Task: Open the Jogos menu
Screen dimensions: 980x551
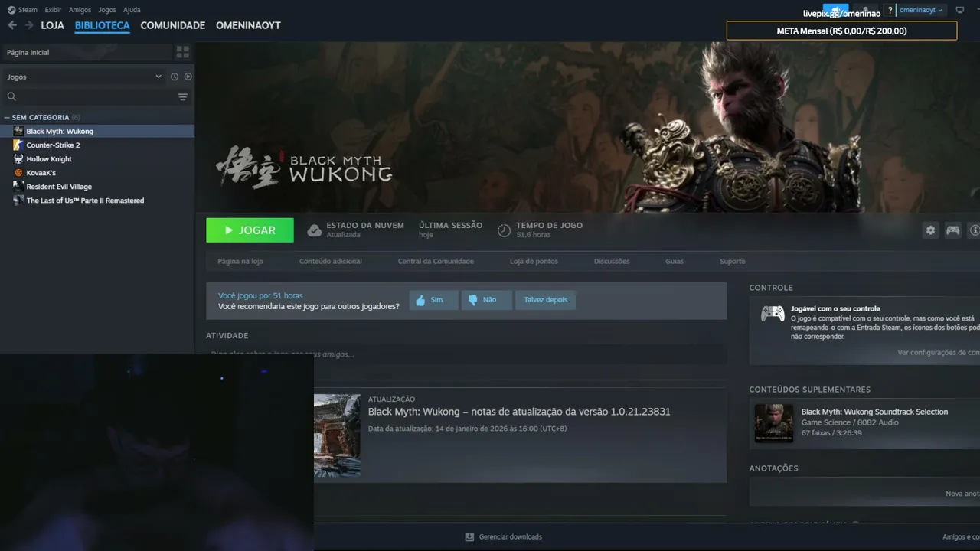Action: pos(107,10)
